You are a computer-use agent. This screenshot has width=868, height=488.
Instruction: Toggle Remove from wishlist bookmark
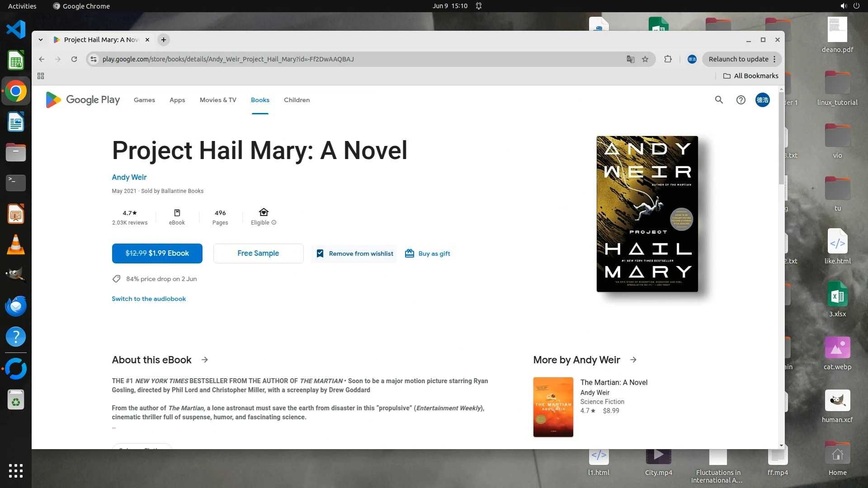[354, 253]
